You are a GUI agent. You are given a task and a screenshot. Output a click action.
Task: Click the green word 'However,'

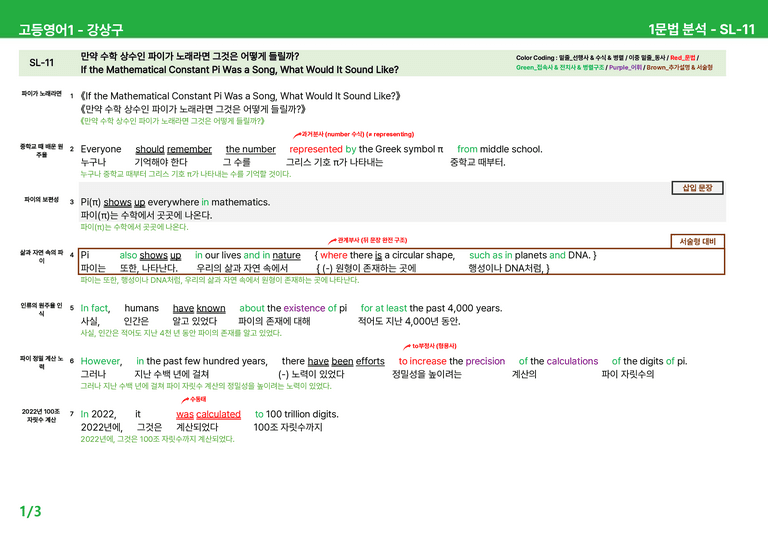tap(101, 361)
